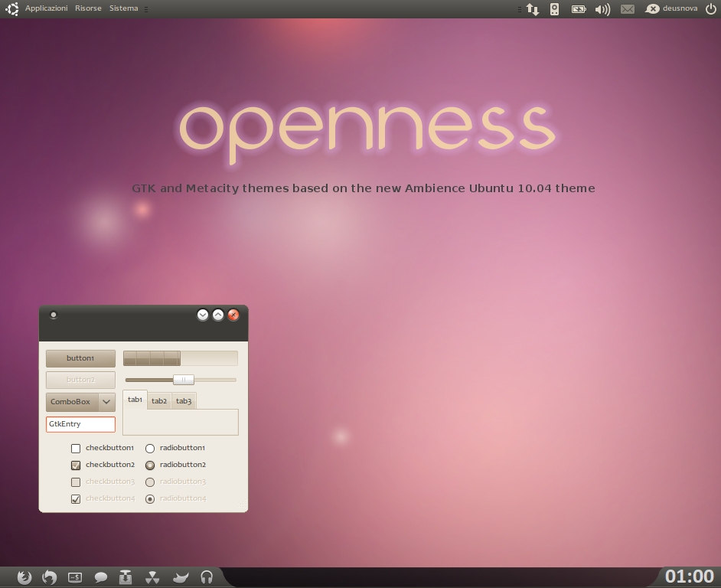This screenshot has width=721, height=588.
Task: Expand the ComboBox using its arrow
Action: tap(106, 402)
